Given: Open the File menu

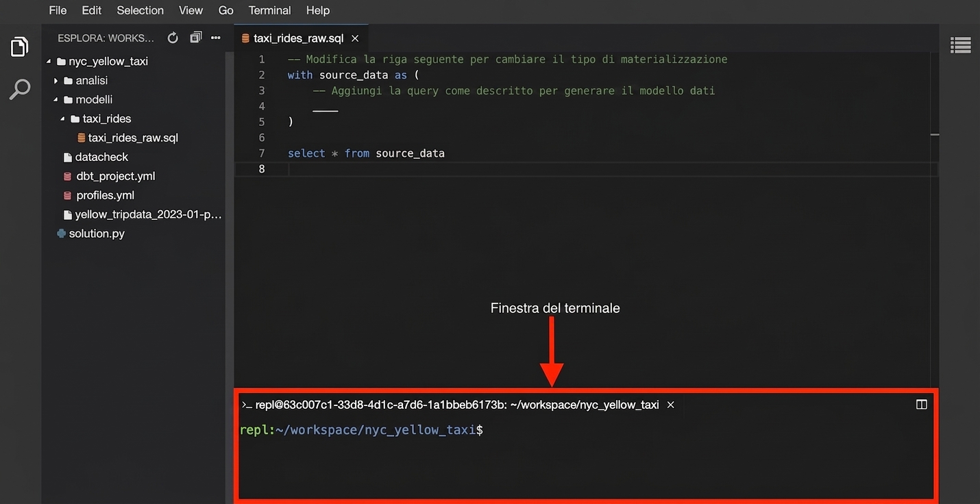Looking at the screenshot, I should [x=58, y=10].
